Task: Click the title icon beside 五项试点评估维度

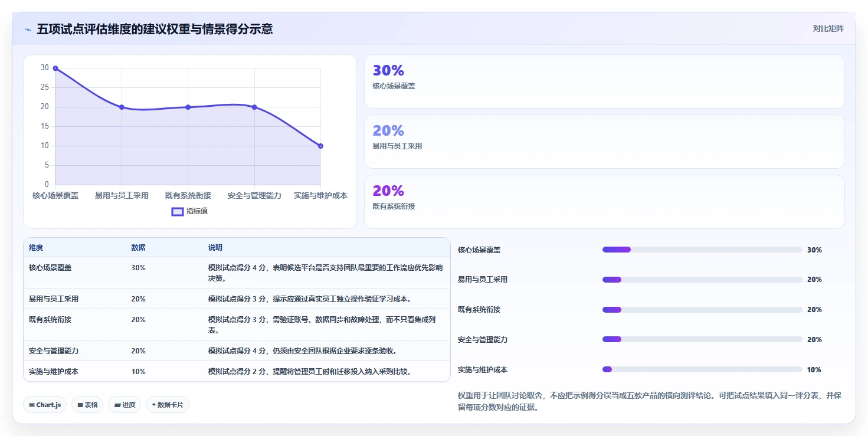Action: click(x=28, y=29)
